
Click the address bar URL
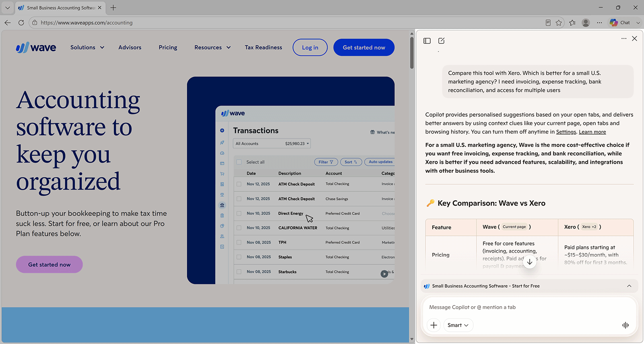tap(87, 23)
